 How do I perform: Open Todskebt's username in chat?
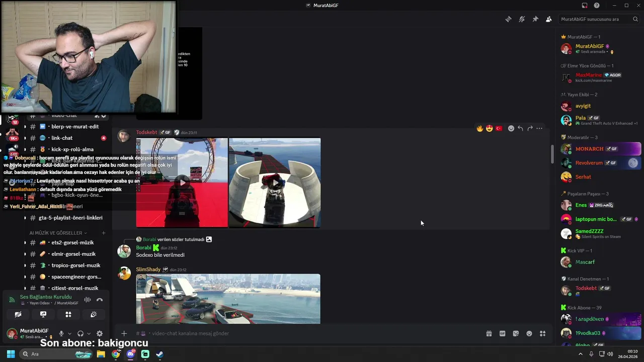click(146, 132)
